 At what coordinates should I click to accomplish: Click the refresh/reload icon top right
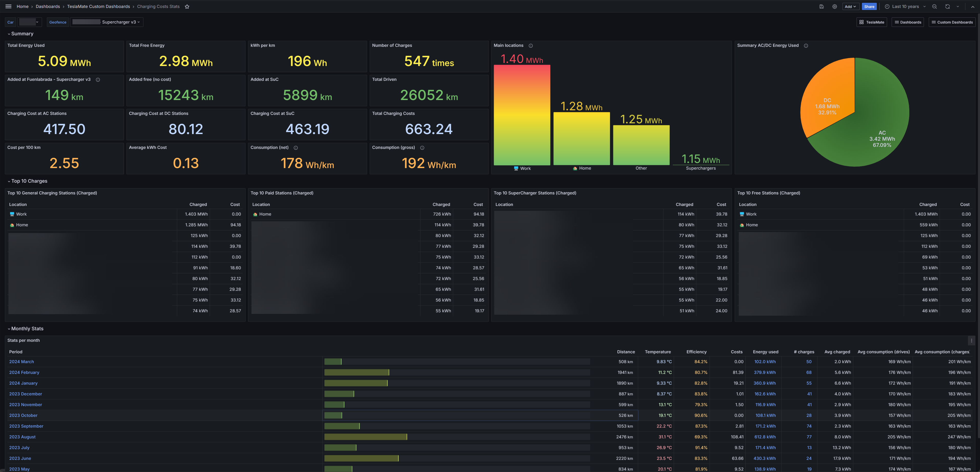click(947, 6)
